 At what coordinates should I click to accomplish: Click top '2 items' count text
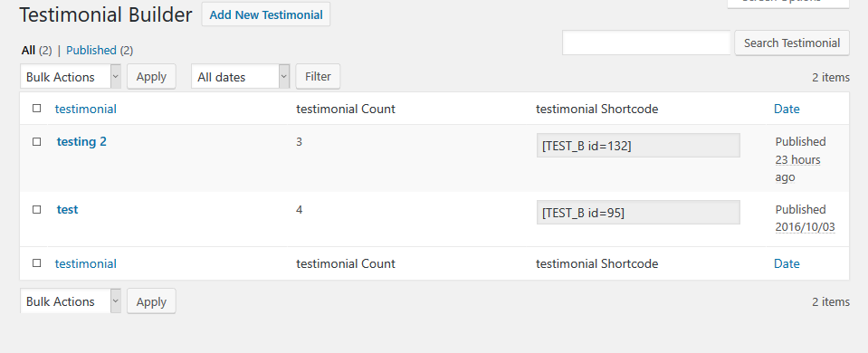point(830,78)
